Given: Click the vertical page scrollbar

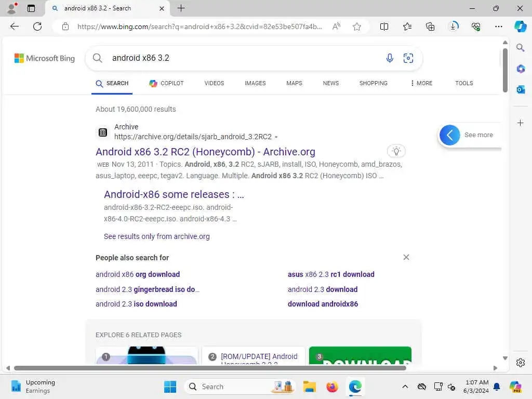Looking at the screenshot, I should click(505, 70).
